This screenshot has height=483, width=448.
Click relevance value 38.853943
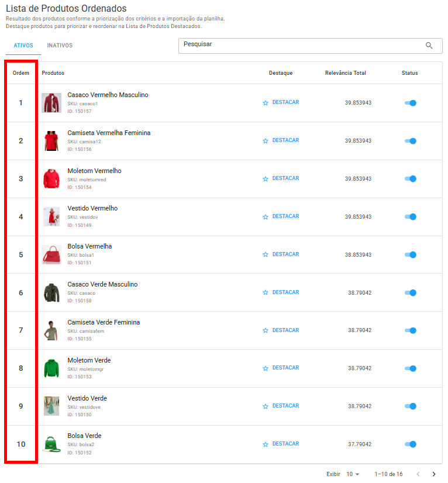[x=358, y=255]
